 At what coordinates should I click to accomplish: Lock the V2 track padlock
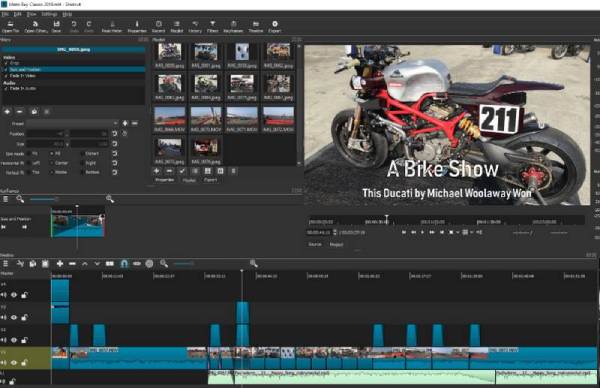(x=24, y=340)
